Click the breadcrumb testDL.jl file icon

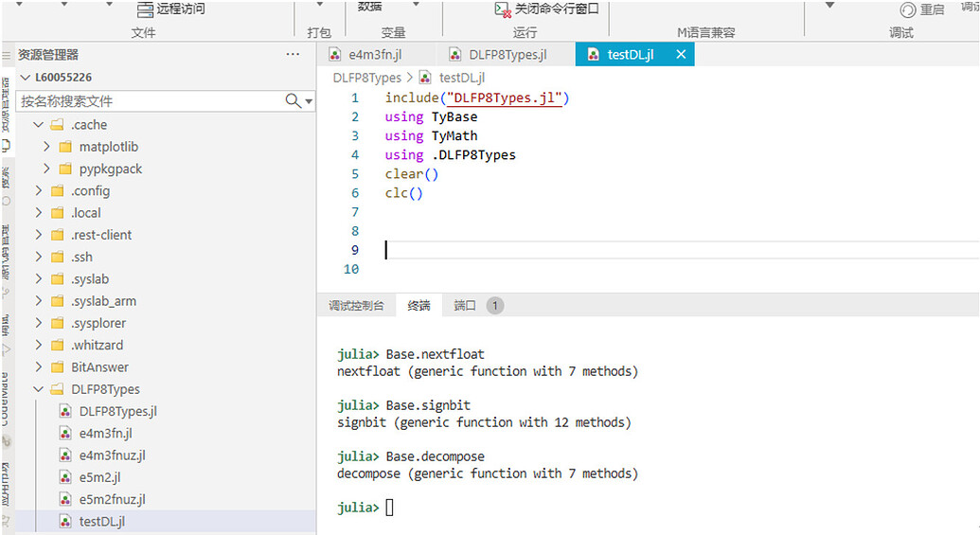click(426, 78)
